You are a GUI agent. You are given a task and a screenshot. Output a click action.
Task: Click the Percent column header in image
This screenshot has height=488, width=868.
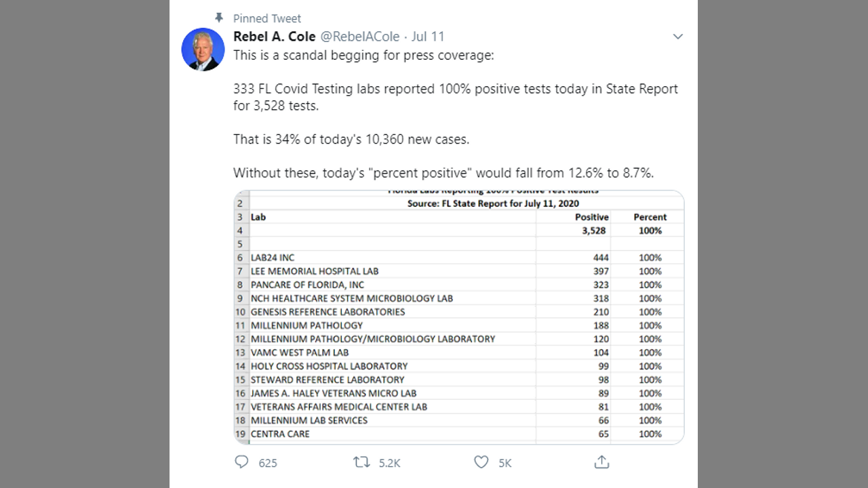650,217
